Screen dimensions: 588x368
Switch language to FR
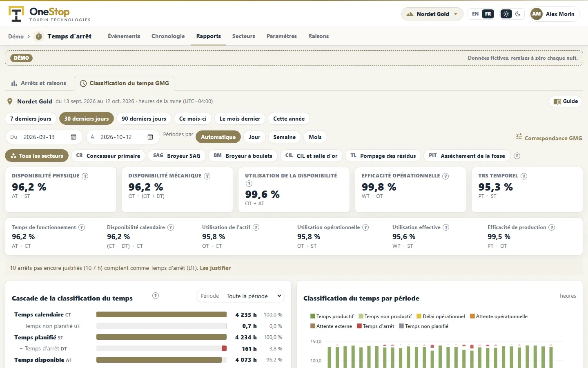coord(488,14)
